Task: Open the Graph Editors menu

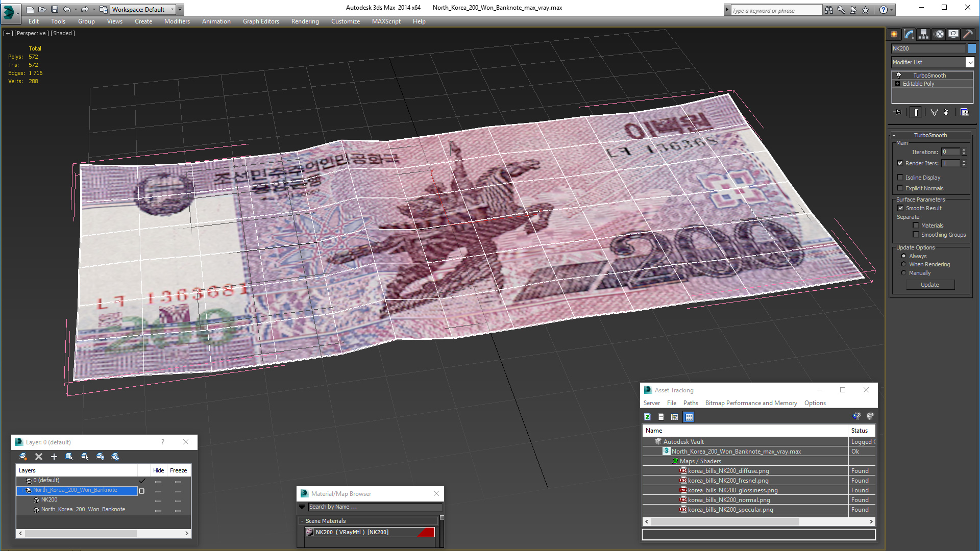Action: 261,21
